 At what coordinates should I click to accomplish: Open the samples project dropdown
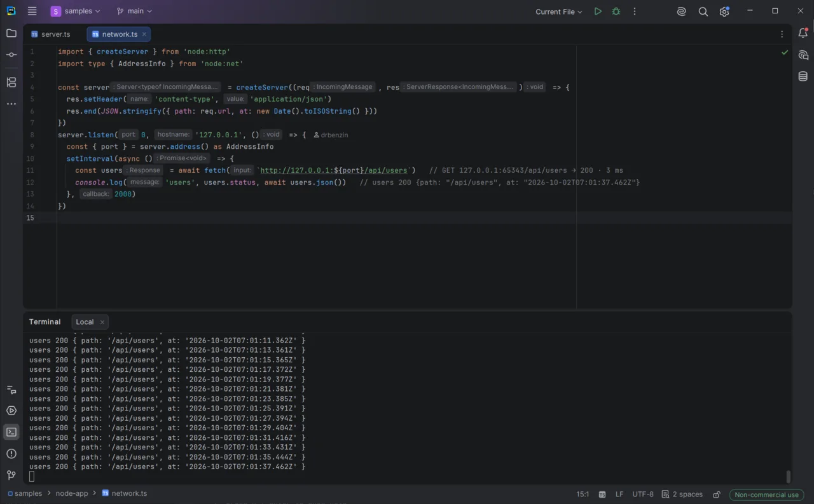pos(76,11)
